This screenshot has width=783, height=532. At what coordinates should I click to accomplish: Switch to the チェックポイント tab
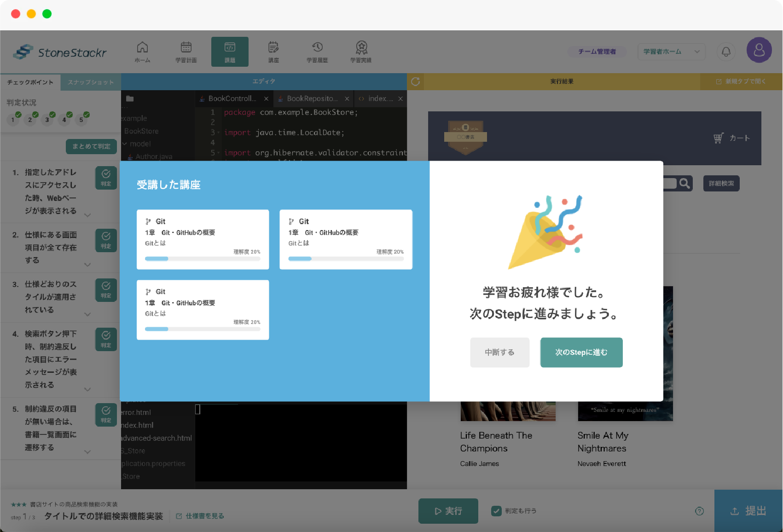(30, 82)
